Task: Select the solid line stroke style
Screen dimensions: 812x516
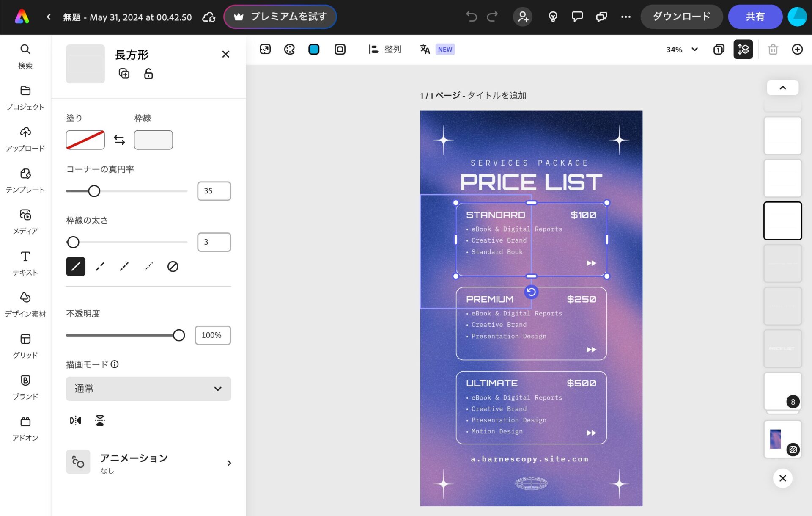Action: coord(76,267)
